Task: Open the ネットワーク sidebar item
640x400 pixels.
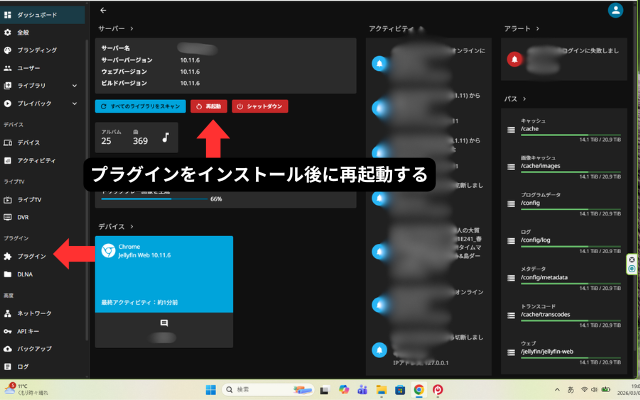Action: [34, 313]
